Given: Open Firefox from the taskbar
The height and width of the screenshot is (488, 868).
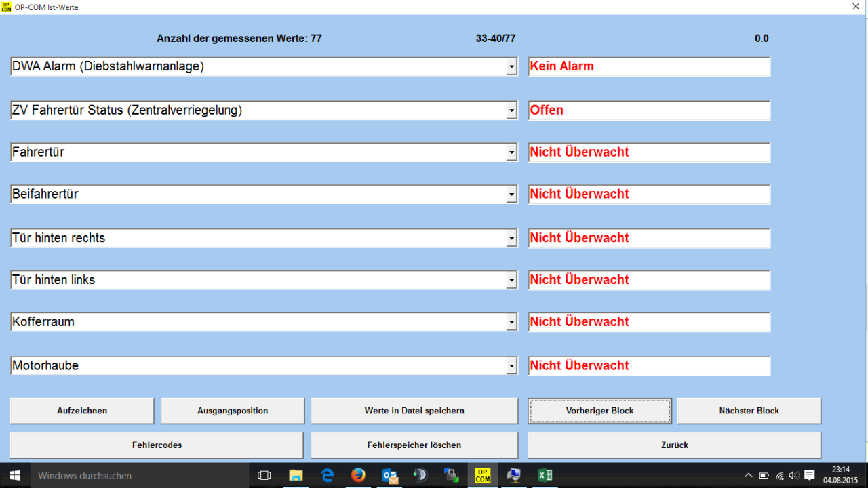Looking at the screenshot, I should [x=358, y=475].
